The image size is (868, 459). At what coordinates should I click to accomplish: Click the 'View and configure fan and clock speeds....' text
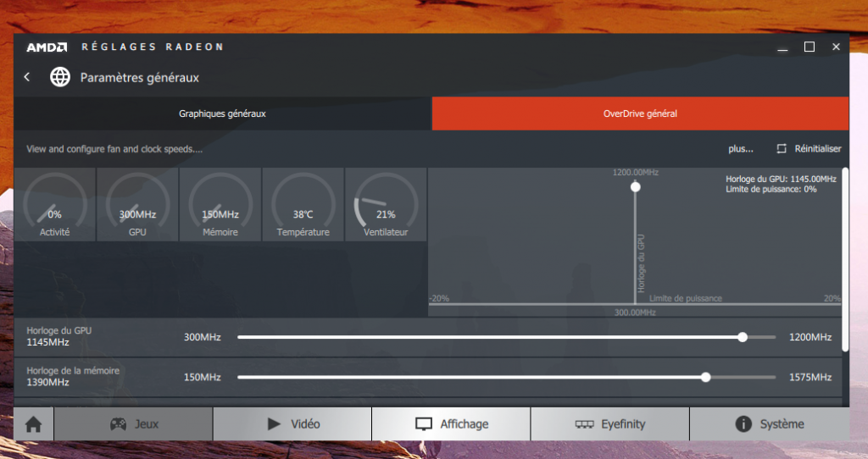coord(114,149)
